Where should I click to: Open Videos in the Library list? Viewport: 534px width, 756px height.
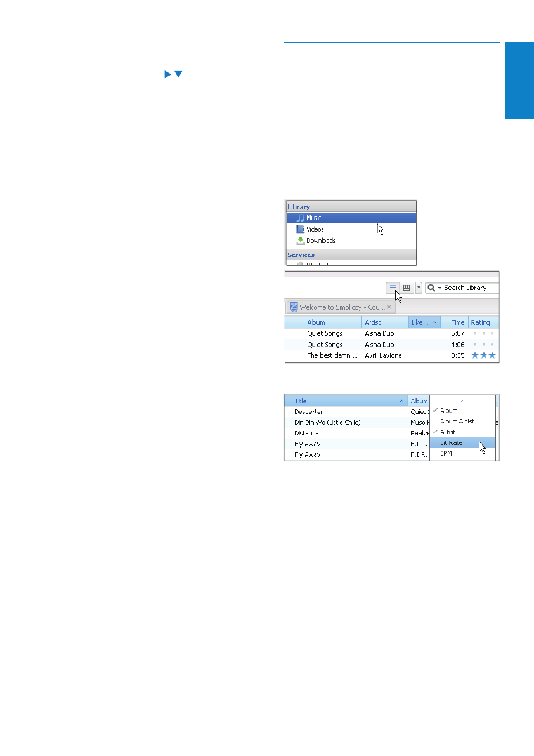pyautogui.click(x=315, y=229)
